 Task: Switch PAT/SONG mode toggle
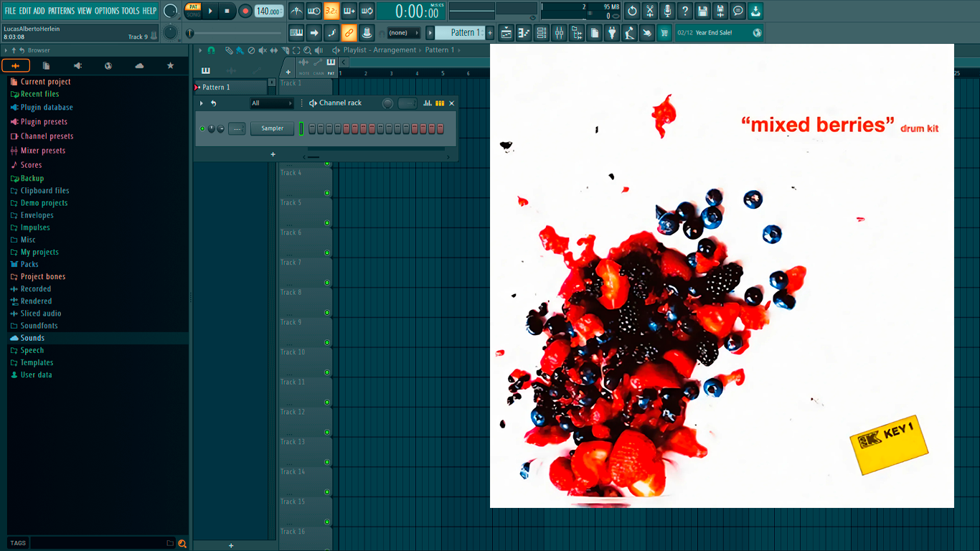click(x=193, y=11)
